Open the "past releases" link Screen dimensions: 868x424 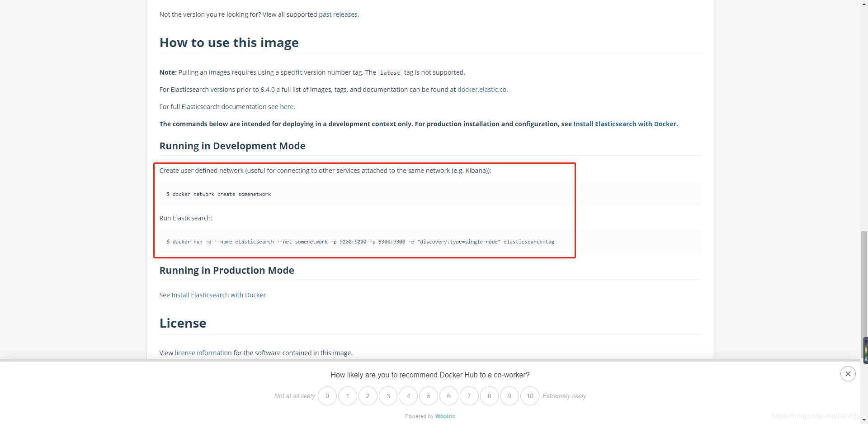click(x=339, y=14)
